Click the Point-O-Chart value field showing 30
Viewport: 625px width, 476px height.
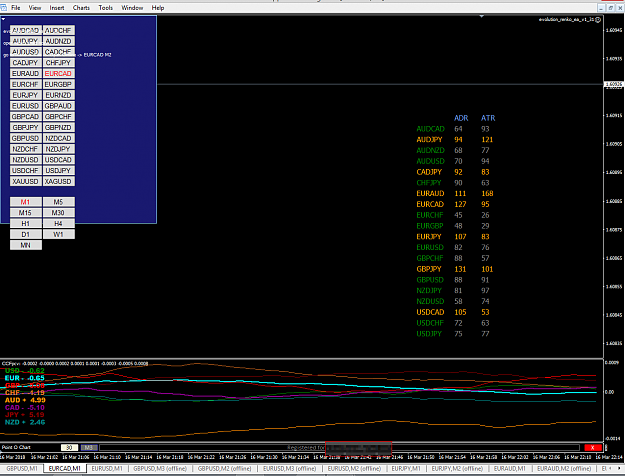pos(69,447)
